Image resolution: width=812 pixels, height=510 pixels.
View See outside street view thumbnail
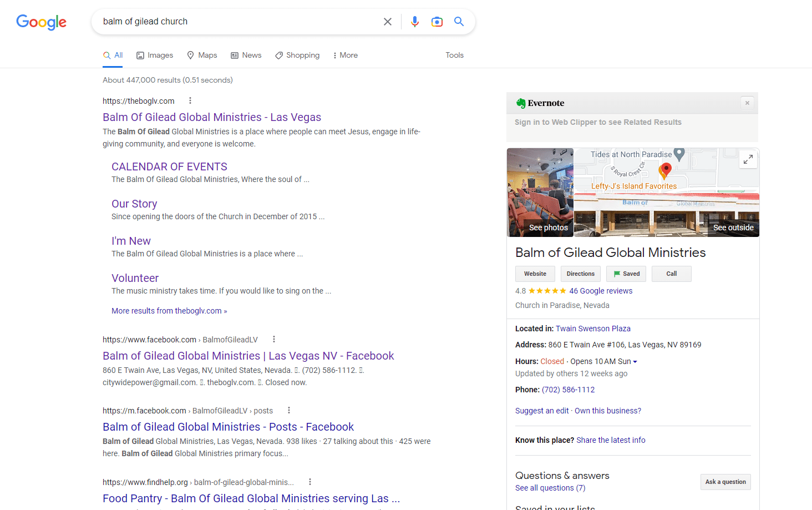(667, 215)
